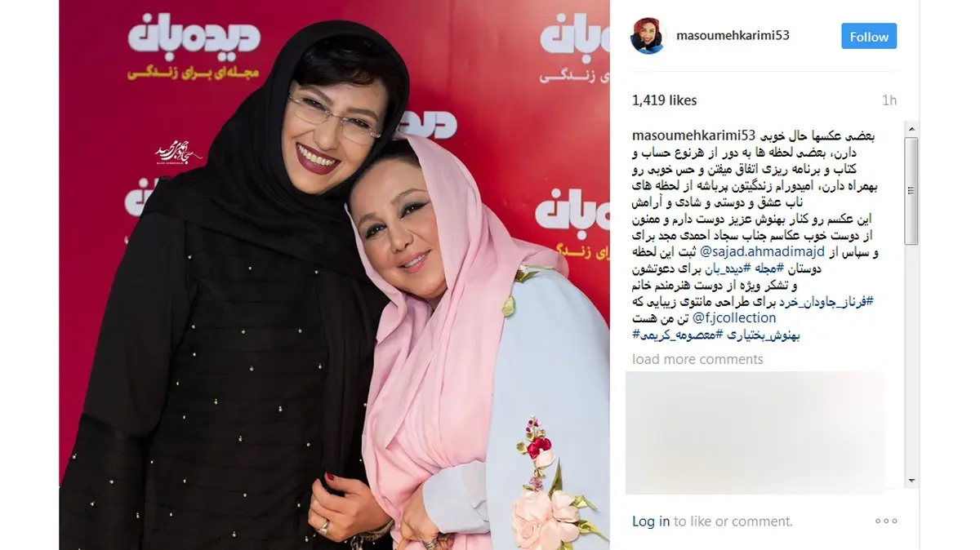Click the blurred comments area

(x=755, y=432)
